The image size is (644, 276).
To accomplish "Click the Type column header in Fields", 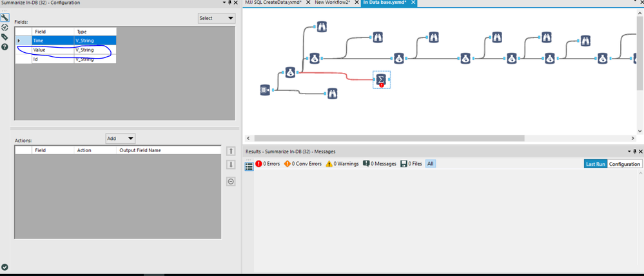I will point(95,32).
